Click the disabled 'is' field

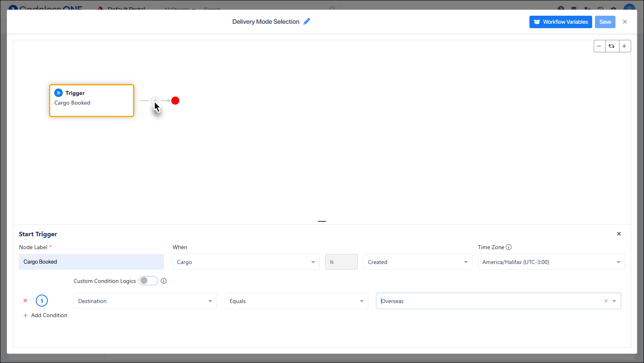[341, 262]
